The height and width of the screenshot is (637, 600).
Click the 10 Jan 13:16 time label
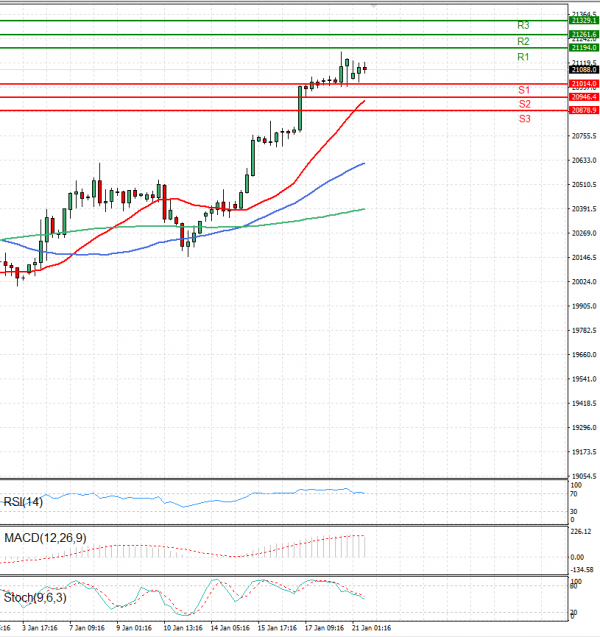pos(183,628)
